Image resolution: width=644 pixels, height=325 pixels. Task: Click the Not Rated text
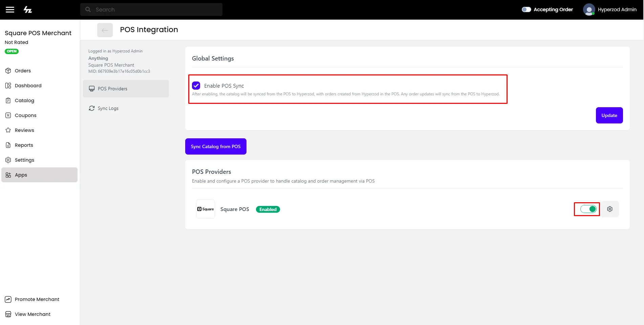(16, 42)
